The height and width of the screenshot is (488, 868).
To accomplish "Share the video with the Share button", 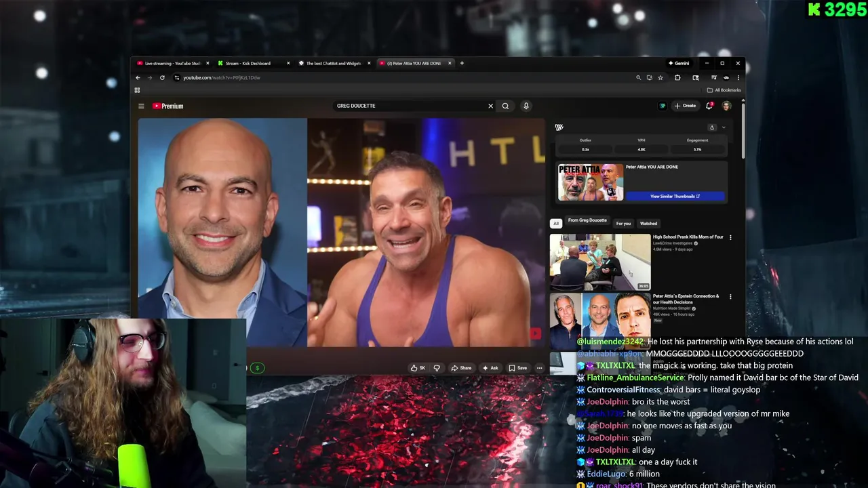I will (x=461, y=368).
